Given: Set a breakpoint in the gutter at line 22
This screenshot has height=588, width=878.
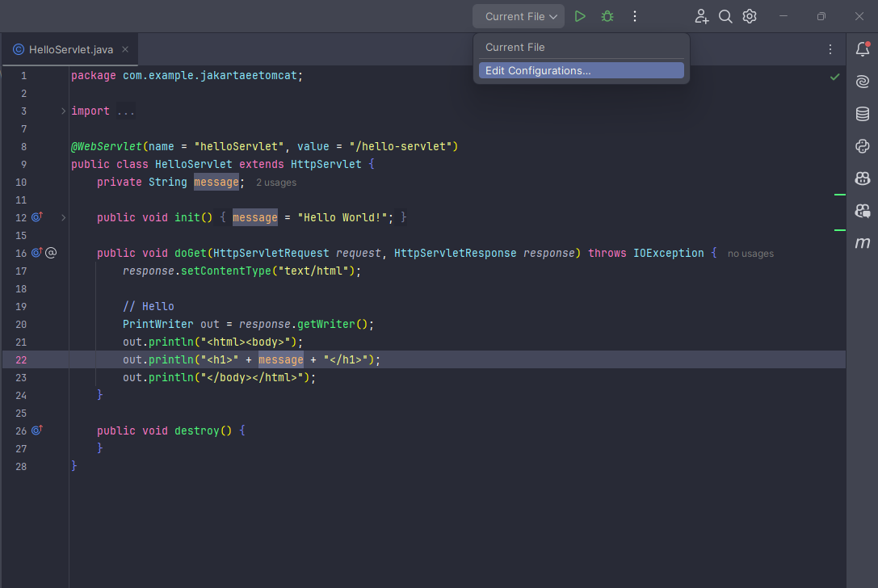Looking at the screenshot, I should [51, 359].
